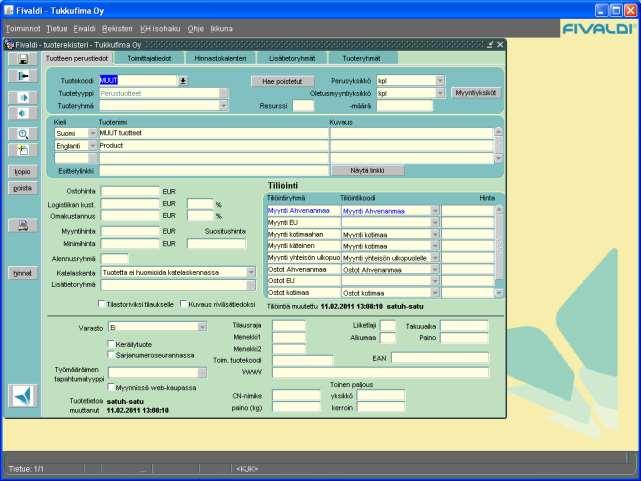Viewport: 641px width, 481px height.
Task: Open the KH isohaku menu
Action: click(x=160, y=29)
